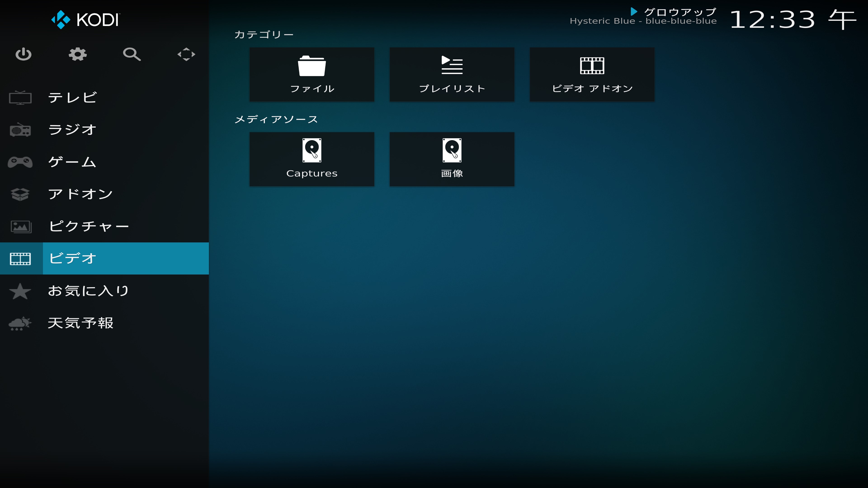868x488 pixels.
Task: Open the Captures media source
Action: click(312, 159)
